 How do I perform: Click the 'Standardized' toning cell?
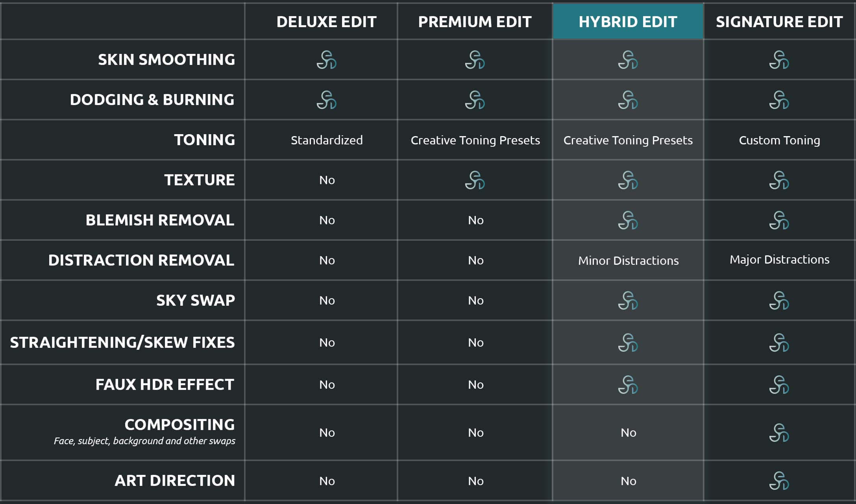(327, 140)
